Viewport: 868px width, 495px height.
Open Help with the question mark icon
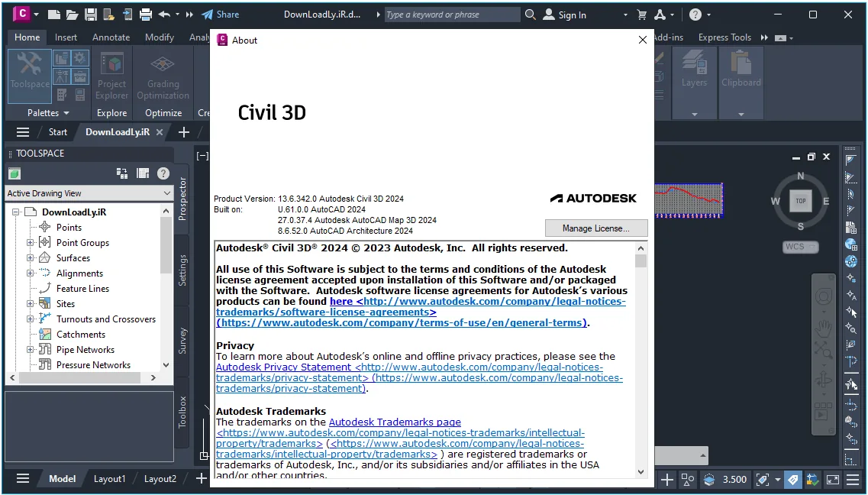point(695,15)
